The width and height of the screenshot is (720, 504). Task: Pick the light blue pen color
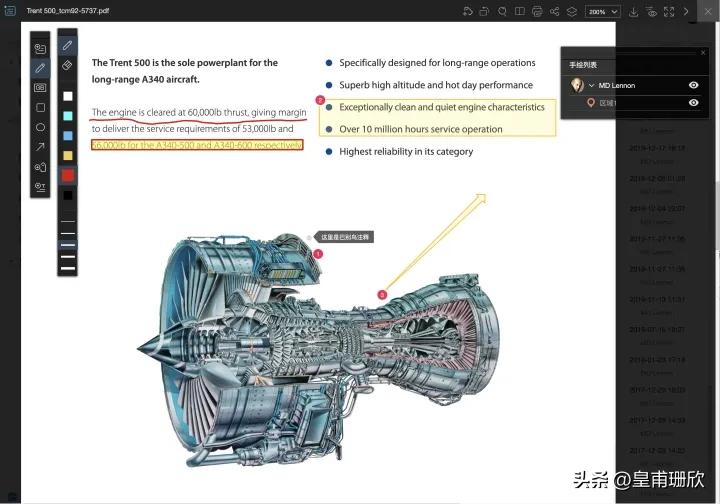[68, 136]
